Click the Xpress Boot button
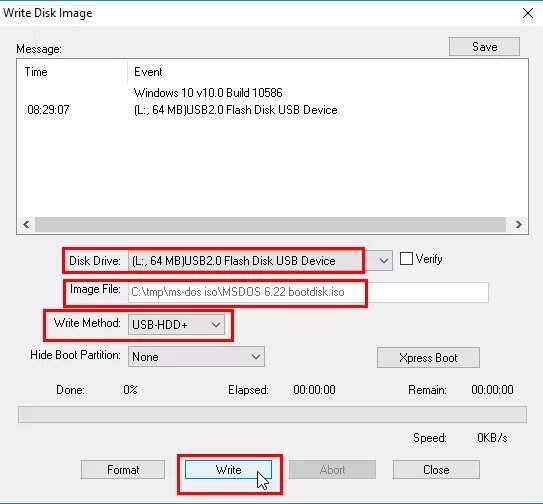The height and width of the screenshot is (504, 543). coord(428,357)
